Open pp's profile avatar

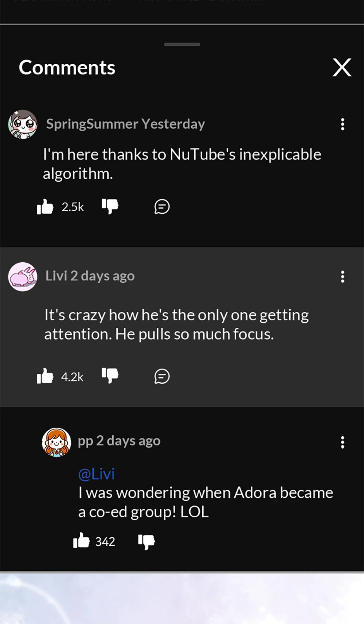[57, 442]
